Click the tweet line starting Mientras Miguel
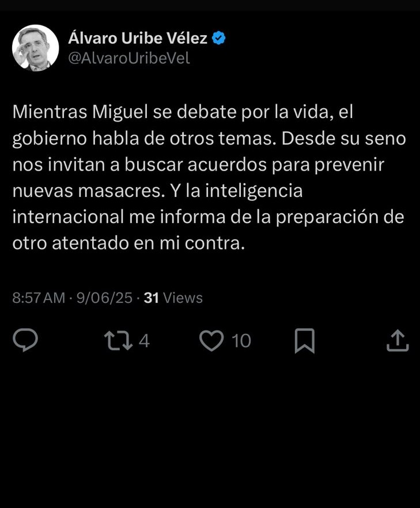The image size is (420, 508). pyautogui.click(x=183, y=112)
